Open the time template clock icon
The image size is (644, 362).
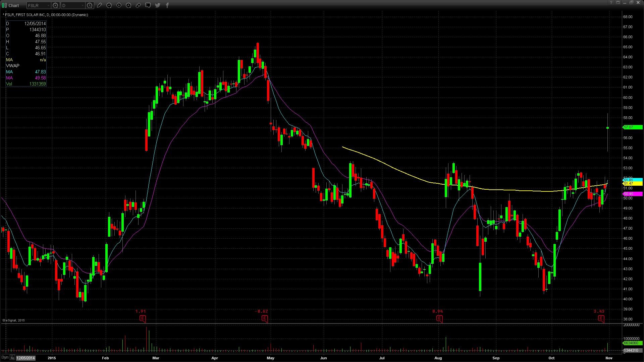[x=90, y=5]
